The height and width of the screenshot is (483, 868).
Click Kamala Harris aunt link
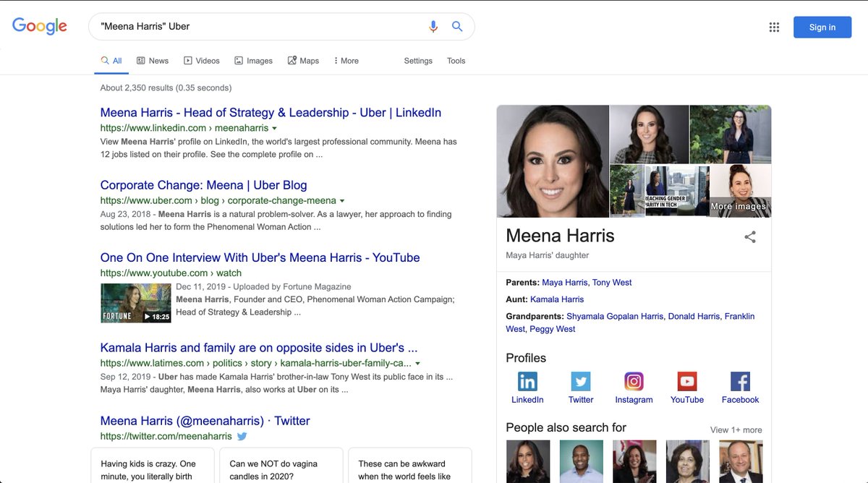point(557,299)
